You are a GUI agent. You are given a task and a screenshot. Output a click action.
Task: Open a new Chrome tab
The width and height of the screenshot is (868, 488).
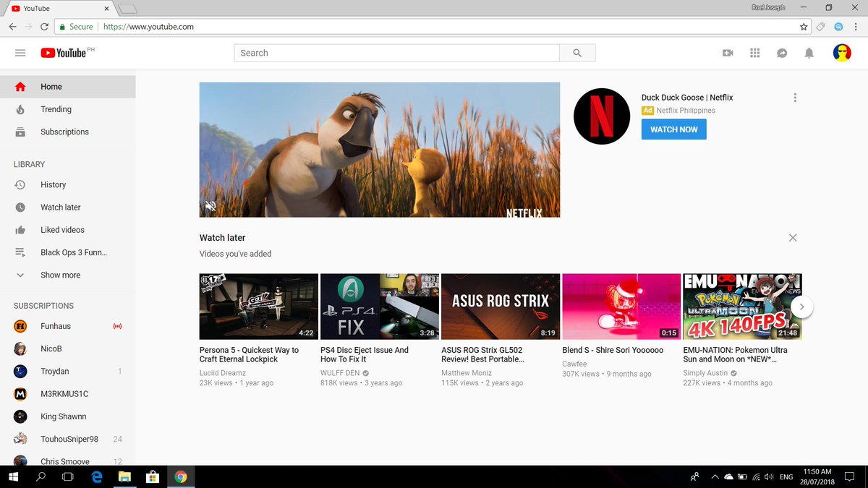127,9
